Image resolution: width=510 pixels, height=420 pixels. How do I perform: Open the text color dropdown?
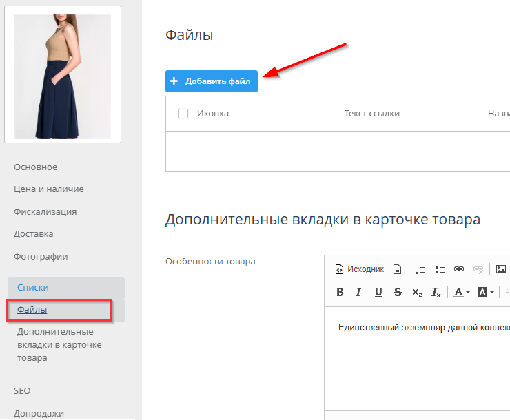coord(461,292)
